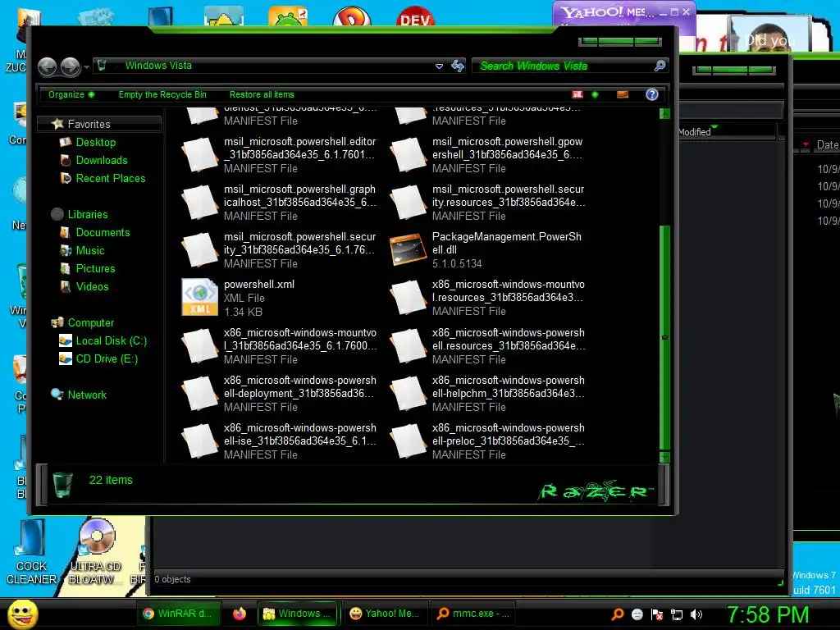Open the Start menu smiley button

(x=22, y=614)
